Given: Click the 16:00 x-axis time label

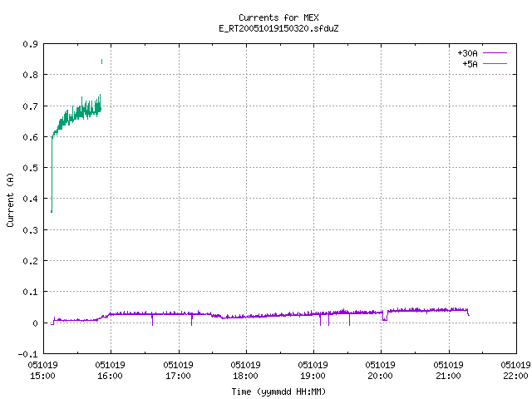Looking at the screenshot, I should pyautogui.click(x=110, y=376).
